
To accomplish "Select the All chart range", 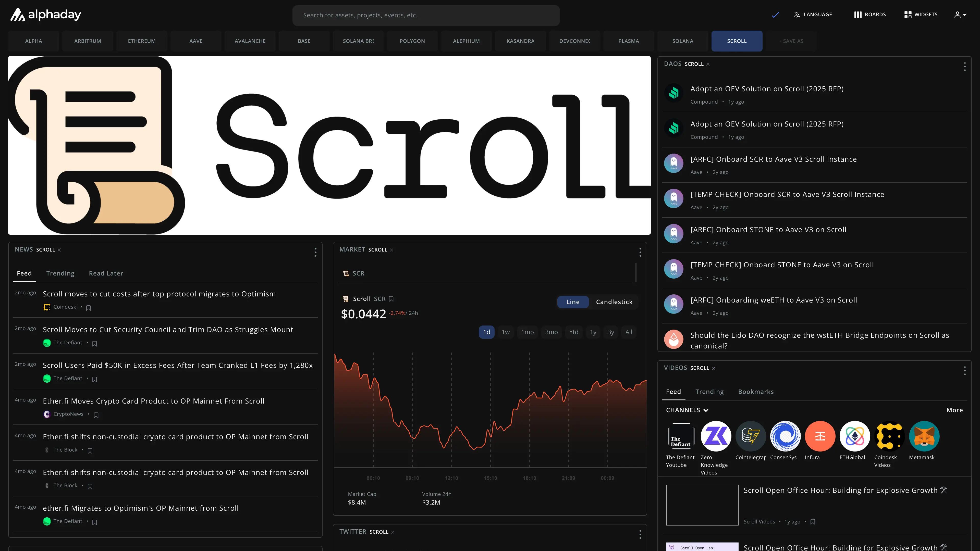I will tap(629, 332).
